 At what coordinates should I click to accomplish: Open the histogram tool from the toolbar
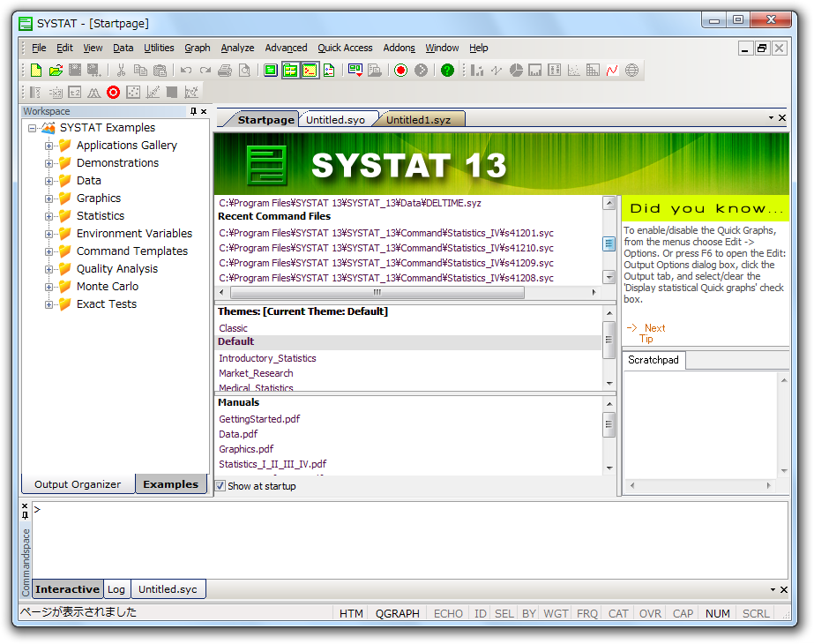[x=534, y=70]
